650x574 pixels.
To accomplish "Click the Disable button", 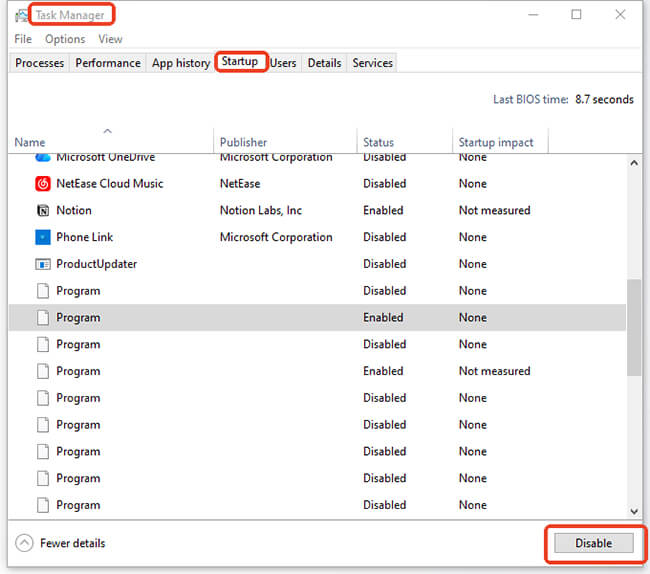I will pyautogui.click(x=594, y=543).
